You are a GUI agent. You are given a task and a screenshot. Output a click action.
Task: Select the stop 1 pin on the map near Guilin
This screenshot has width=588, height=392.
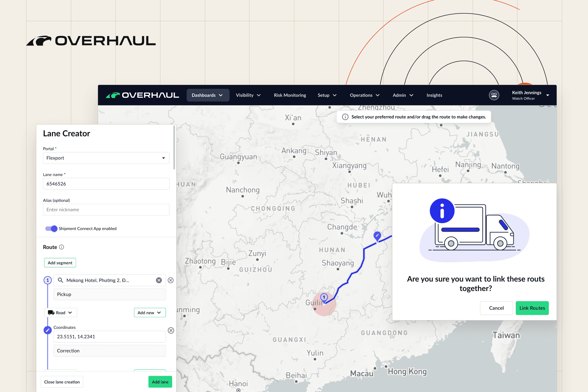pyautogui.click(x=324, y=298)
